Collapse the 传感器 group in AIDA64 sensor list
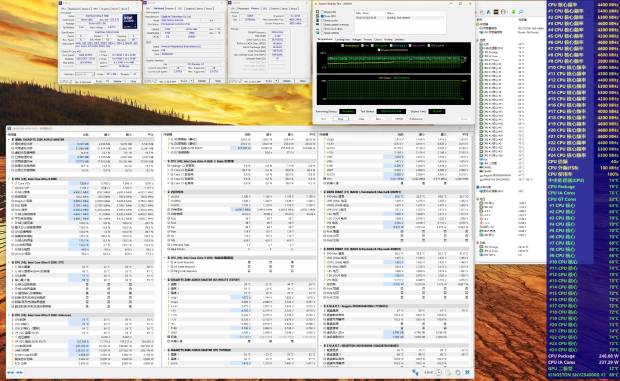 (477, 24)
